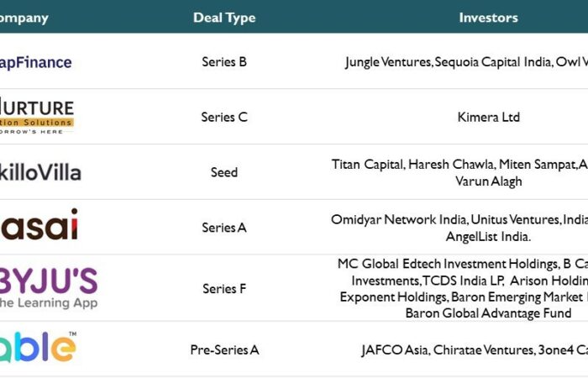Click the Masai company logo

(39, 225)
